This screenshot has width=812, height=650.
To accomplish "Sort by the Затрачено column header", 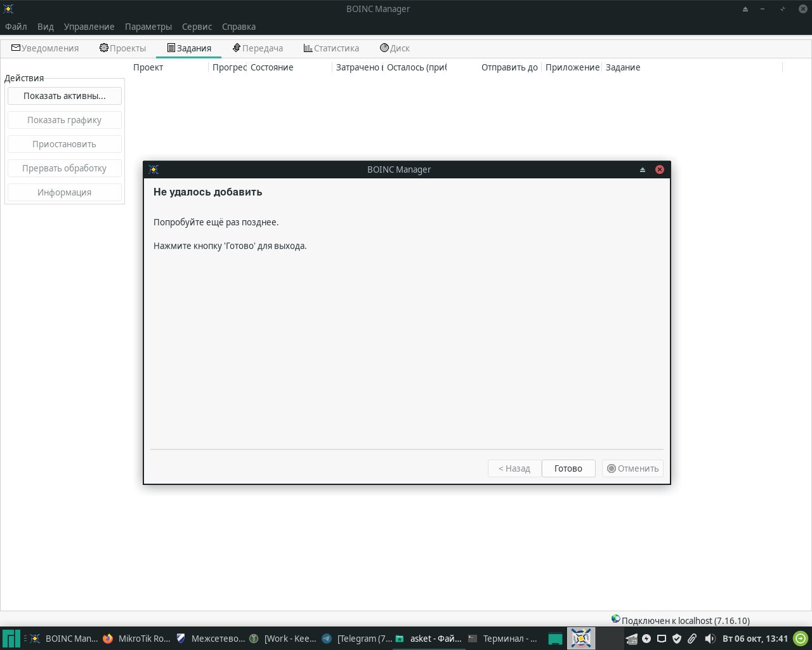I will pyautogui.click(x=359, y=67).
